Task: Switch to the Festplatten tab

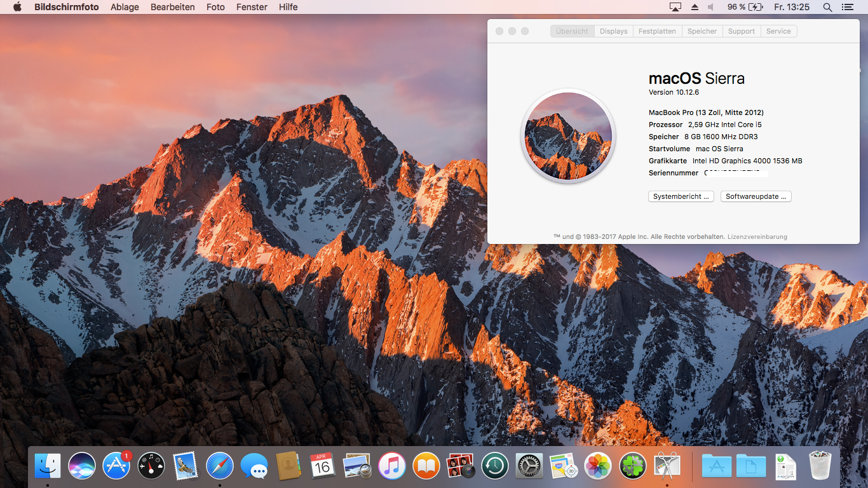Action: [x=657, y=31]
